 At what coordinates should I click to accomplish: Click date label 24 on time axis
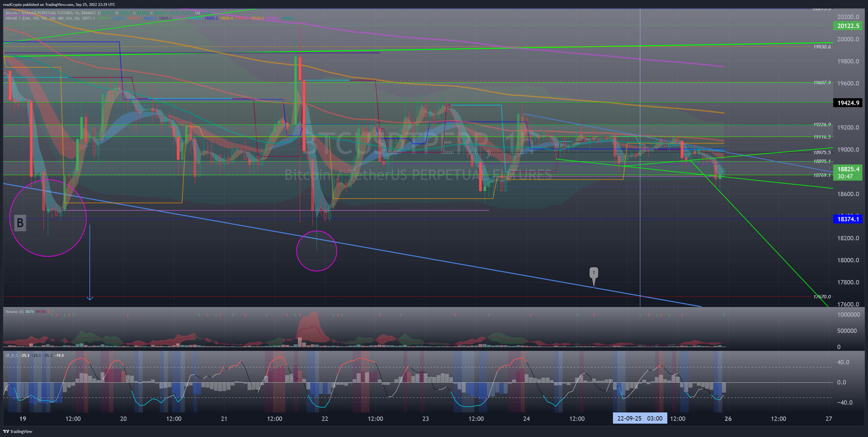click(x=526, y=419)
